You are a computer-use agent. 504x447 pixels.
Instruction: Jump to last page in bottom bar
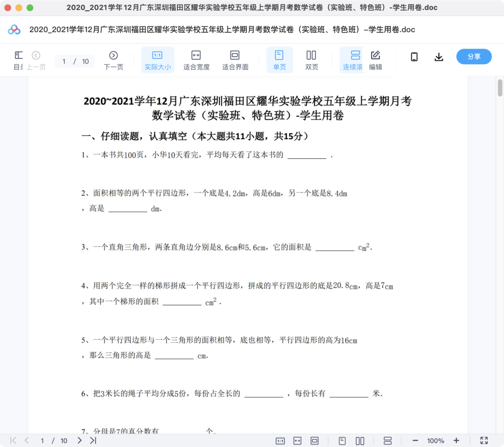93,440
